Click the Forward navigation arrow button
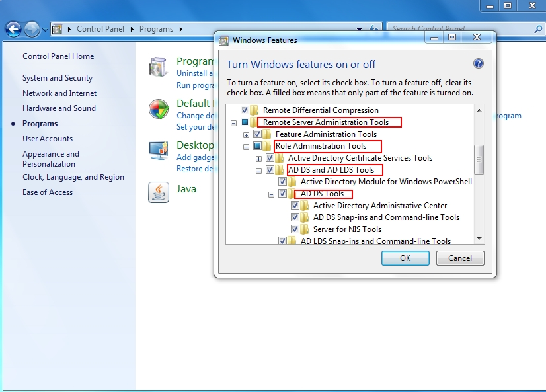 click(32, 30)
